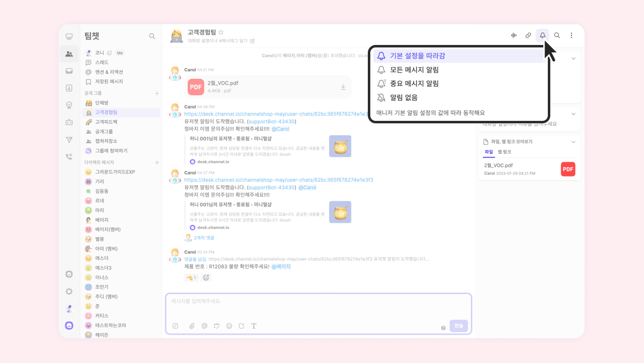Click the voice call waveform icon

(514, 35)
